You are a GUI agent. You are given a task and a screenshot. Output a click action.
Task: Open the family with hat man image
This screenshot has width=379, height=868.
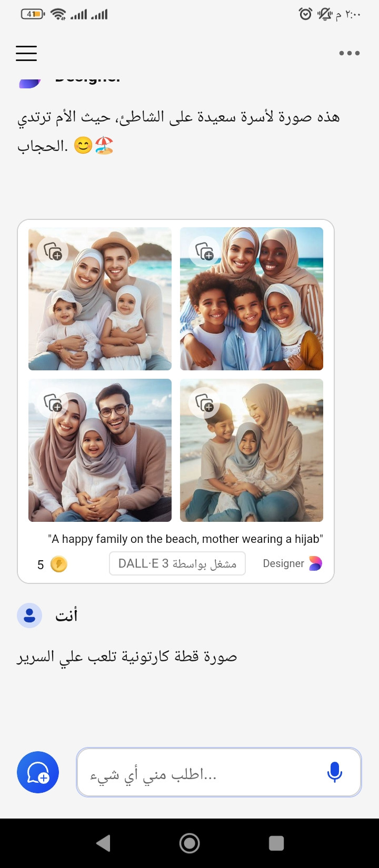[x=100, y=299]
